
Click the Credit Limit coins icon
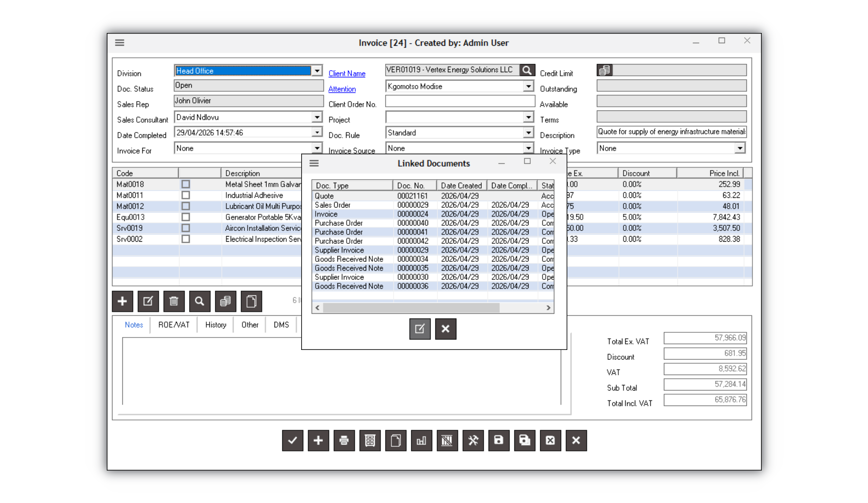[604, 70]
